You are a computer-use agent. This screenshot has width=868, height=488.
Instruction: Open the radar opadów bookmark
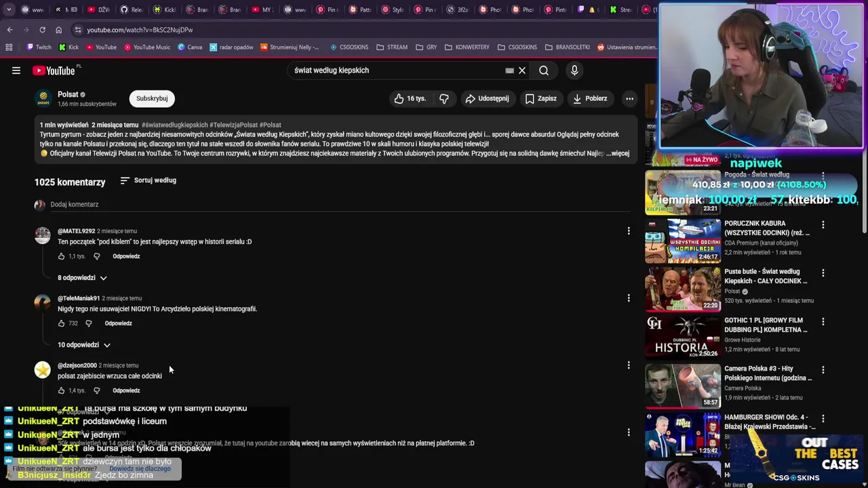tap(231, 47)
